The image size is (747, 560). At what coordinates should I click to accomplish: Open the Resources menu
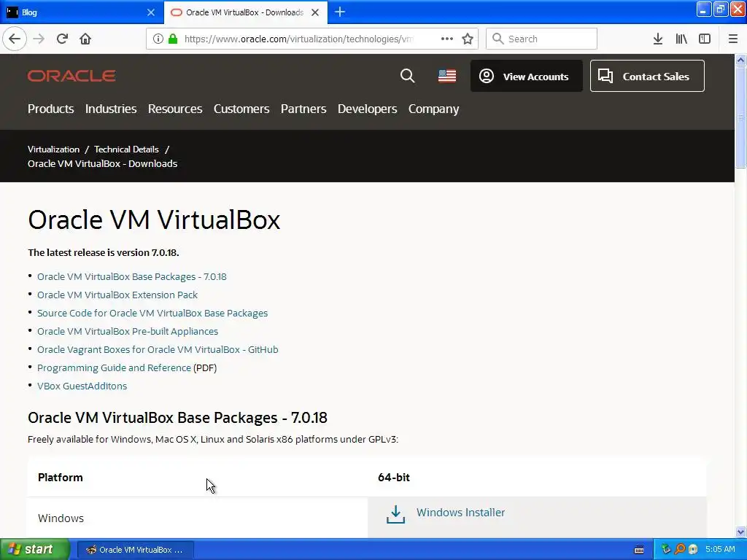[175, 109]
